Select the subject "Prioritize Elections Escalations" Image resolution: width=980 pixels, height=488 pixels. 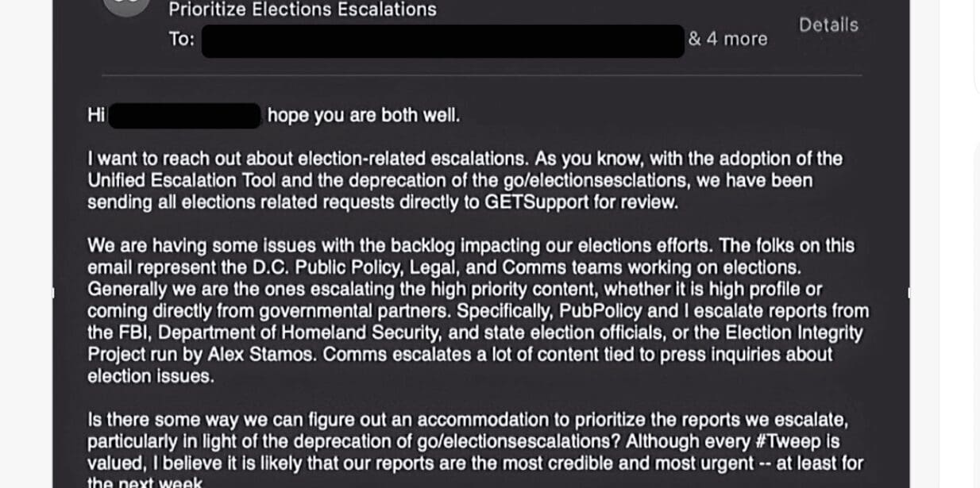[x=303, y=10]
